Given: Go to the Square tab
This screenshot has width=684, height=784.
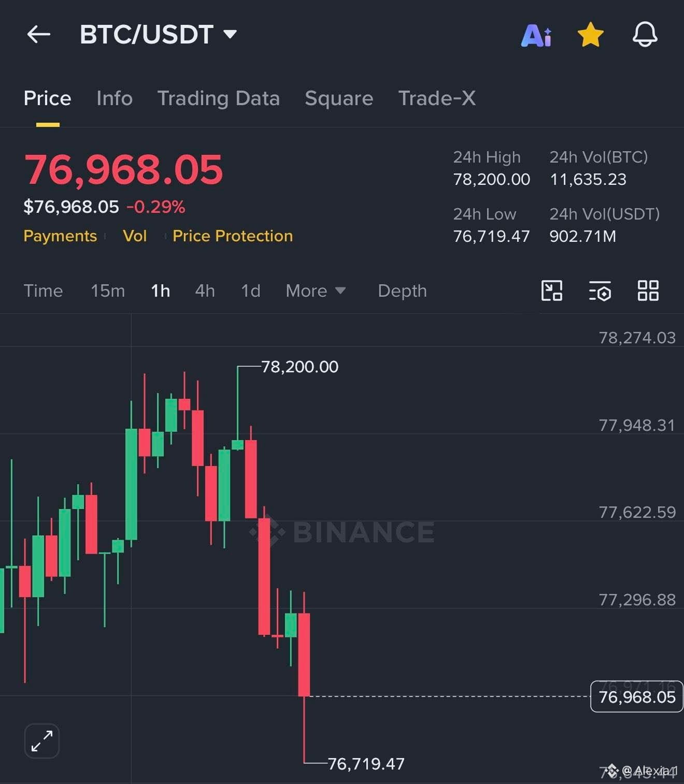Looking at the screenshot, I should coord(339,98).
